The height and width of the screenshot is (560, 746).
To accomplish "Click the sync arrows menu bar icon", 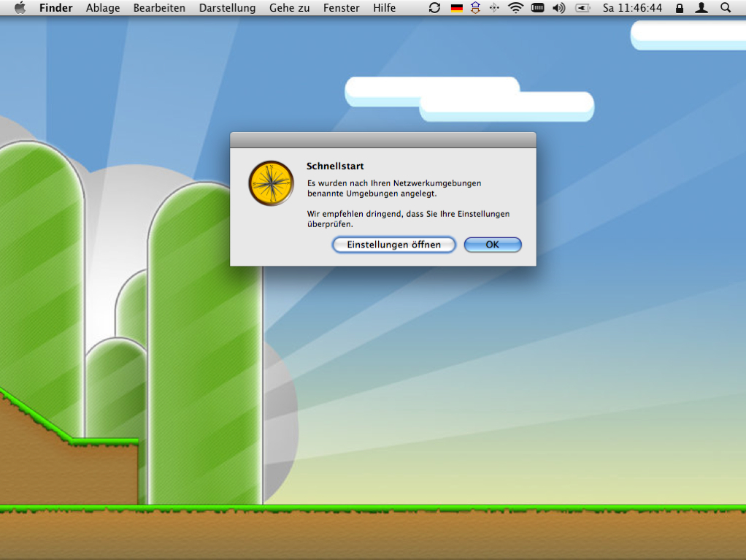I will 434,7.
